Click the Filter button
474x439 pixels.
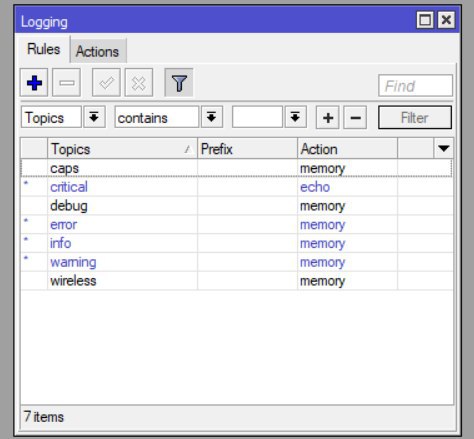(415, 117)
